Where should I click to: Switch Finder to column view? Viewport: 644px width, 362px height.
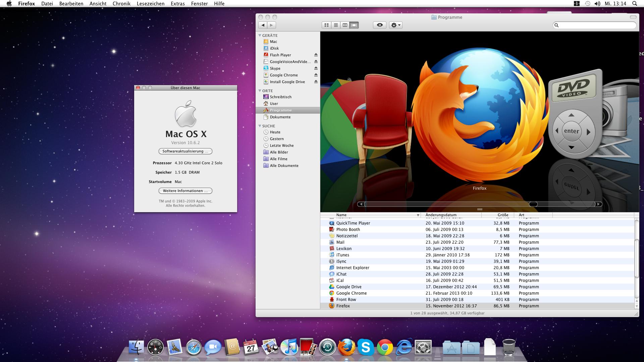point(345,25)
